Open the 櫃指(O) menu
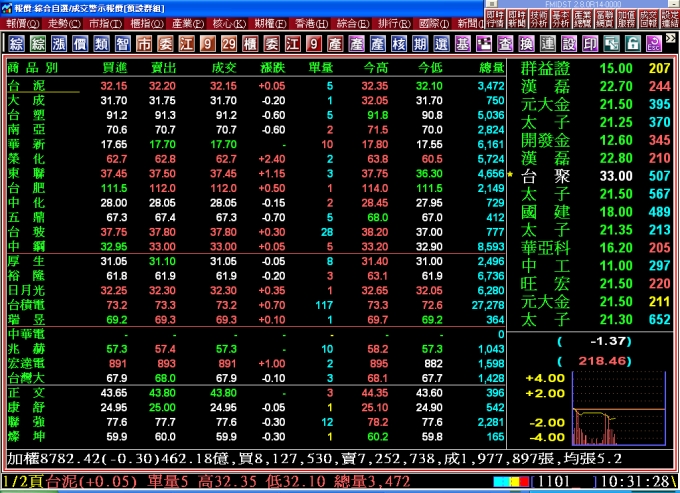This screenshot has width=680, height=493. click(147, 23)
